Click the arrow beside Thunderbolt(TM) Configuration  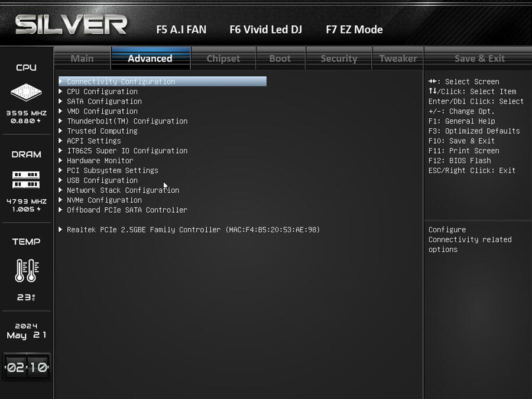pos(60,121)
